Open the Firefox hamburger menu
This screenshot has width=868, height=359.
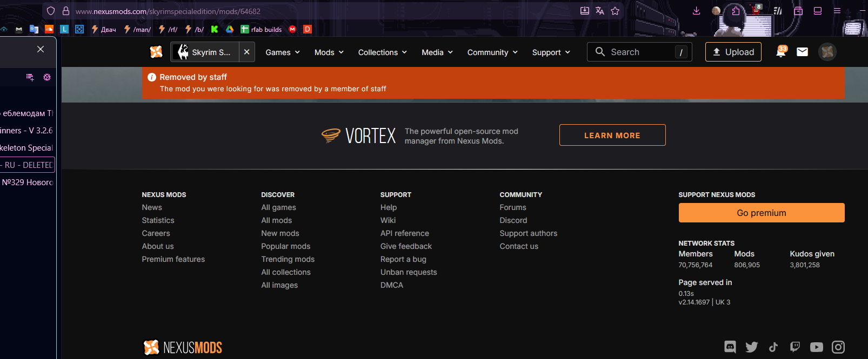click(x=837, y=11)
